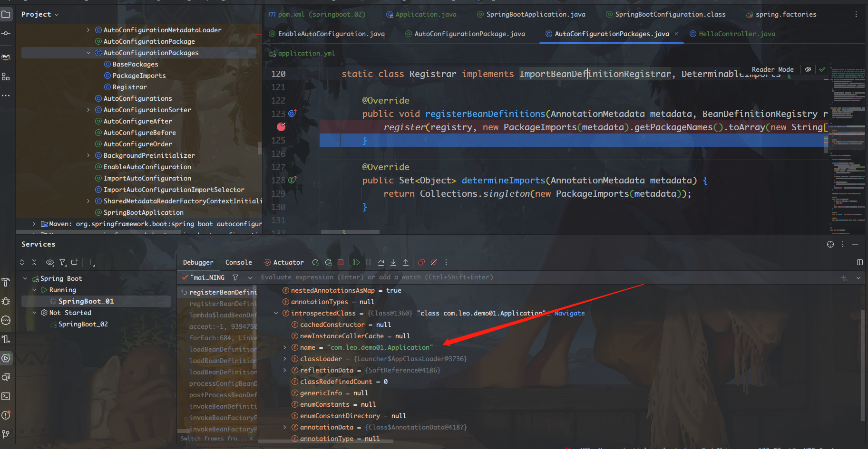
Task: Click the Step Over debugger icon
Action: pyautogui.click(x=381, y=262)
